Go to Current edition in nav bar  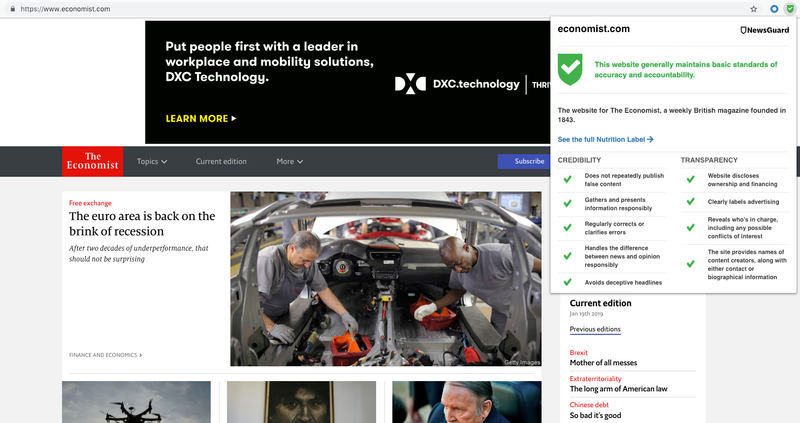(x=221, y=161)
